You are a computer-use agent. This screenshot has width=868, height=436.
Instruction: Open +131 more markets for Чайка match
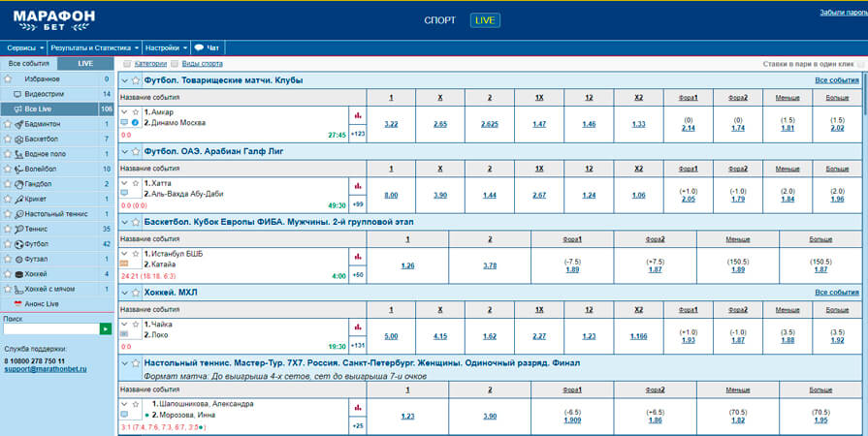(358, 346)
